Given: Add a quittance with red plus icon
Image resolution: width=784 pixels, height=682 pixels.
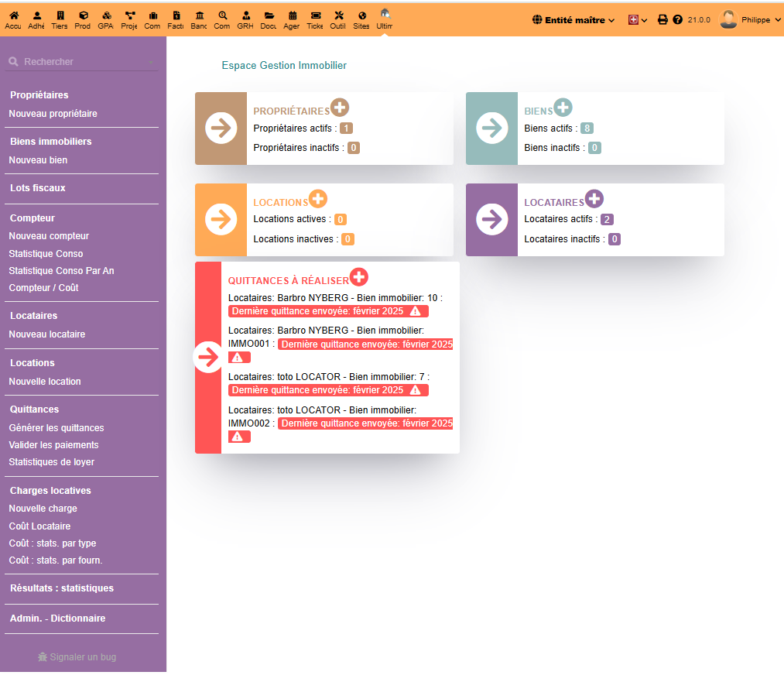Looking at the screenshot, I should (359, 276).
